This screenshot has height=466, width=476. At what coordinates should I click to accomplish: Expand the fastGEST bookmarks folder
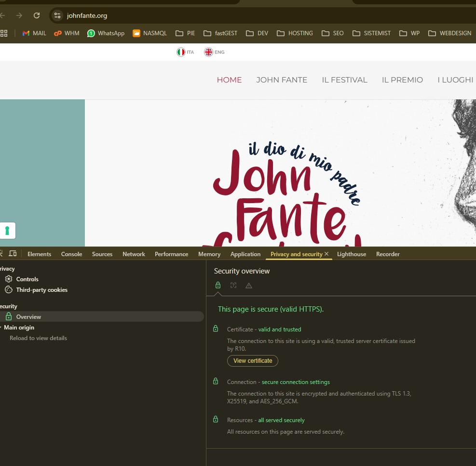(x=220, y=33)
